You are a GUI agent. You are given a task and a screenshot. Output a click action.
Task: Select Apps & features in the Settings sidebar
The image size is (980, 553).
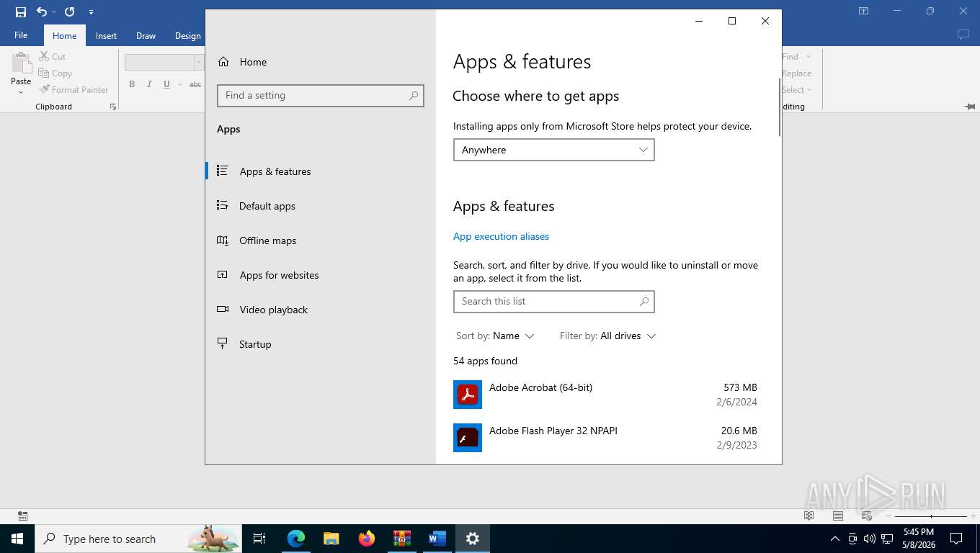point(321,171)
